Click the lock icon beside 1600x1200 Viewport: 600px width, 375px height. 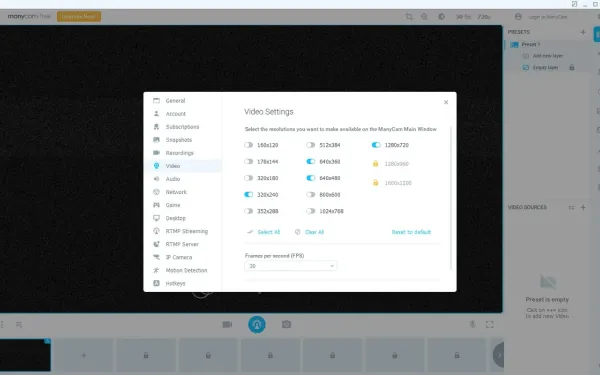pyautogui.click(x=375, y=183)
